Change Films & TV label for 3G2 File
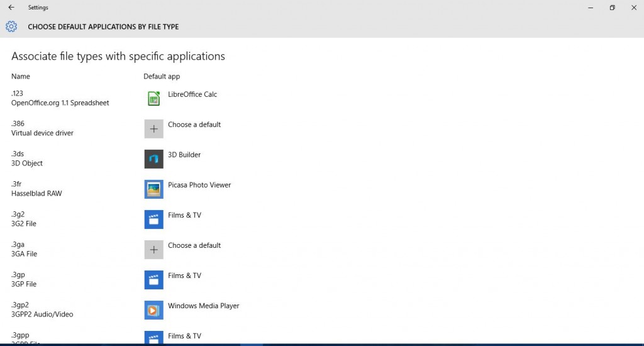The height and width of the screenshot is (346, 644). tap(184, 215)
